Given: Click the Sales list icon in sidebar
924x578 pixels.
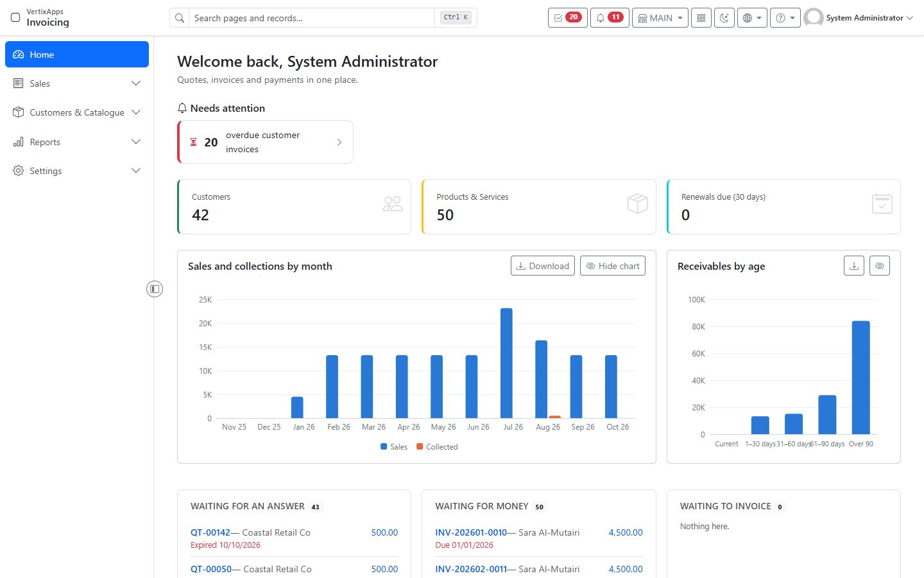Looking at the screenshot, I should 19,83.
